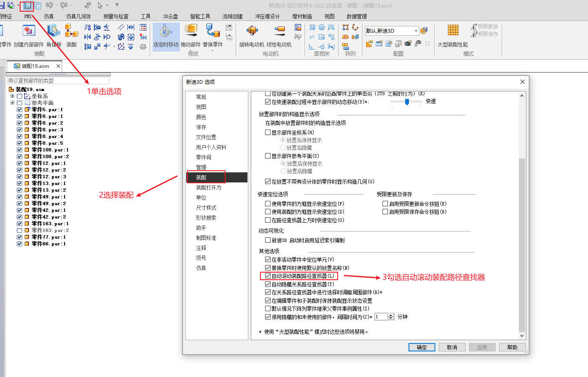Click the gears relationship icon in 装配 group
Viewport: 588px width, 377px height.
121,37
